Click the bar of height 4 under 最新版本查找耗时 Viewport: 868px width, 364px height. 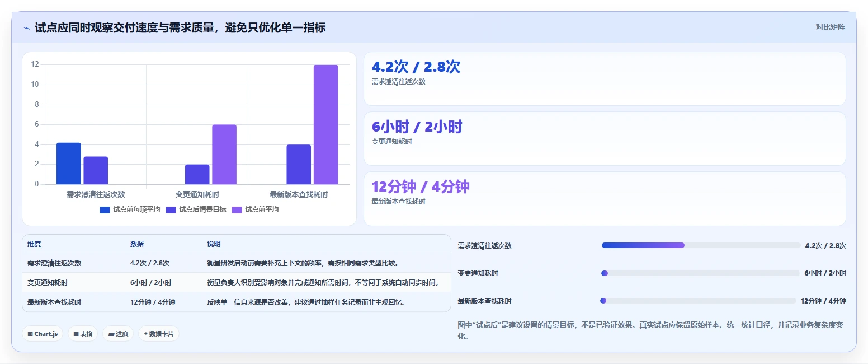[299, 165]
